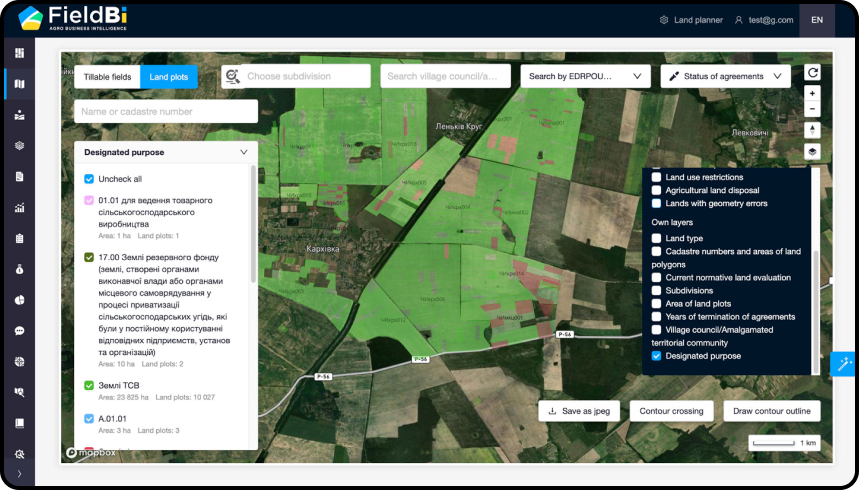Open the Choose subdivision field
The width and height of the screenshot is (859, 490).
(x=306, y=76)
